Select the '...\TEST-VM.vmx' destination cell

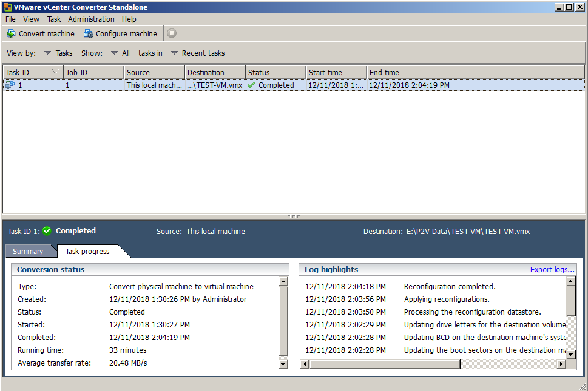click(215, 85)
